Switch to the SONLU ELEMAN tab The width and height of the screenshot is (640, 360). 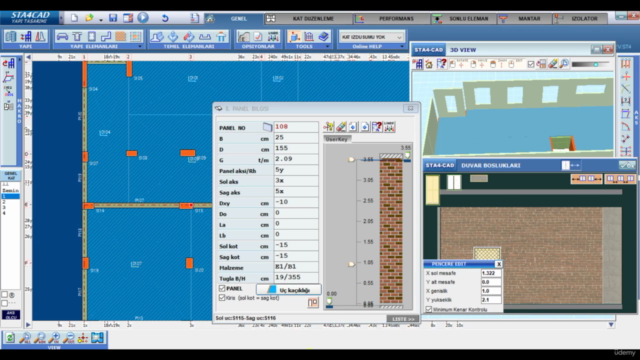[x=463, y=19]
